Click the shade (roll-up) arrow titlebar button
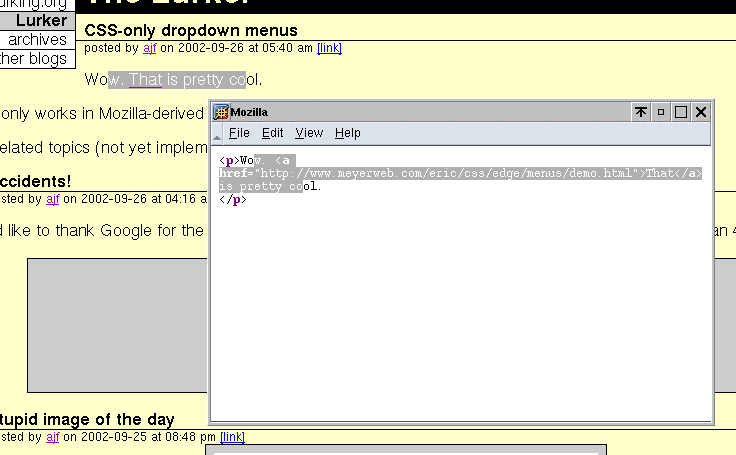The width and height of the screenshot is (736, 455). point(641,112)
